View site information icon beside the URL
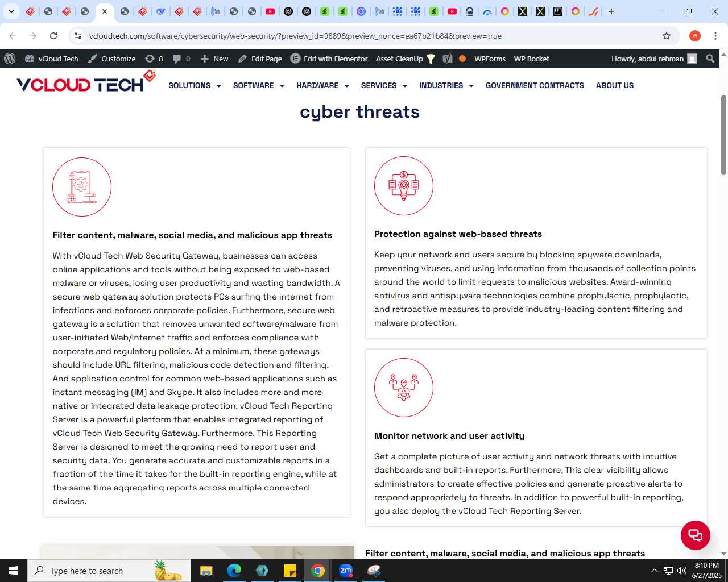 (78, 36)
